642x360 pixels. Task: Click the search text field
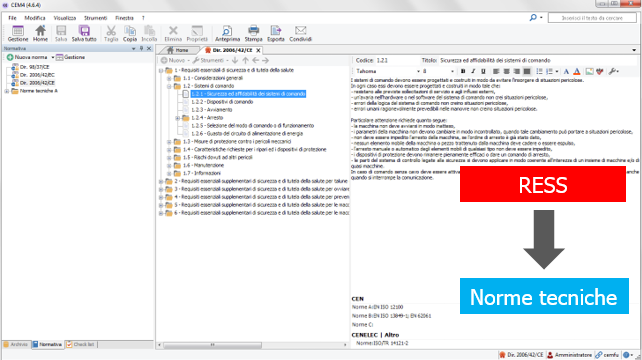coord(592,18)
